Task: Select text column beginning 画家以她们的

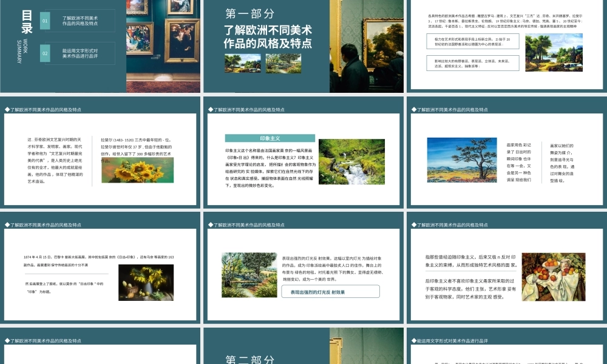Action: tap(562, 163)
